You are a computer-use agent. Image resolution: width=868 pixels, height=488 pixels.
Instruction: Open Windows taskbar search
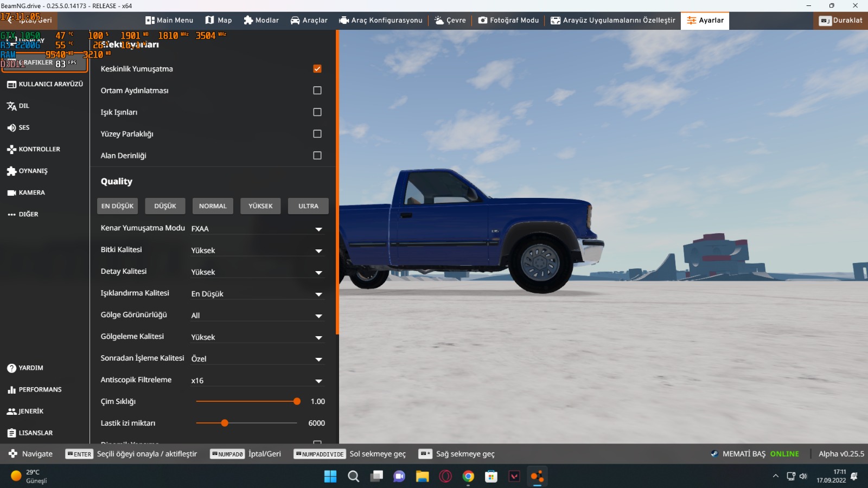coord(353,476)
